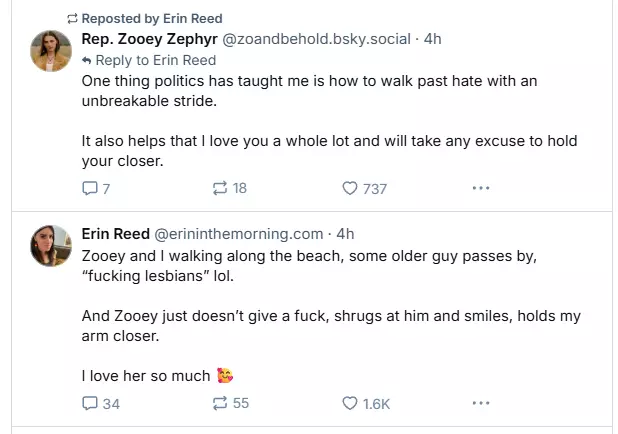Image resolution: width=618 pixels, height=434 pixels.
Task: Open Erin Reed's profile avatar
Action: coord(50,246)
